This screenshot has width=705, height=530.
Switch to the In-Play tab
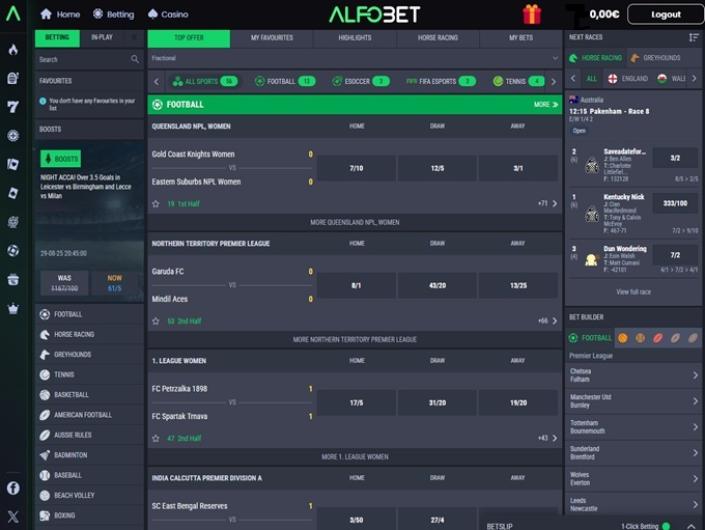coord(102,37)
